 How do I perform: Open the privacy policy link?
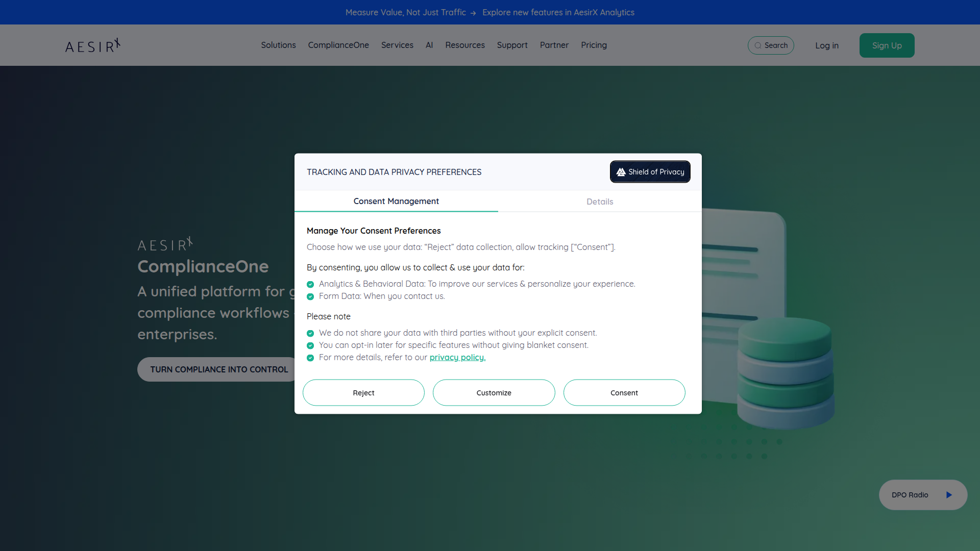click(x=457, y=357)
